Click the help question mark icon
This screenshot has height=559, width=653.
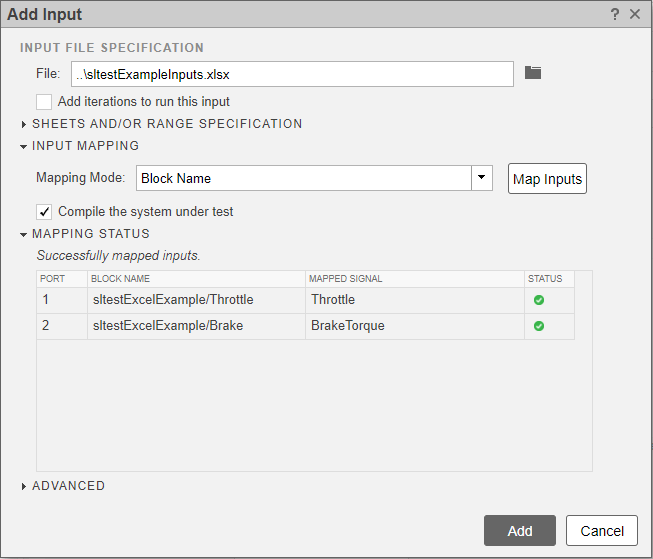(x=615, y=14)
